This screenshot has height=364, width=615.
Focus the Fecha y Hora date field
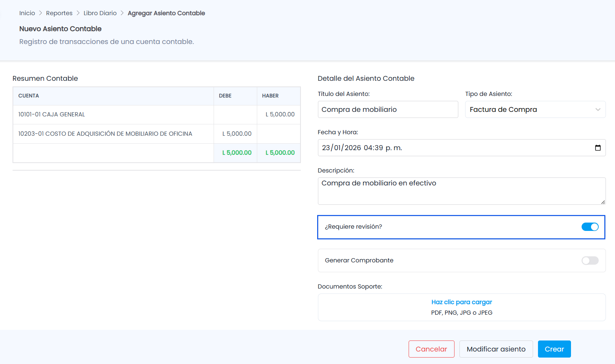tap(462, 148)
